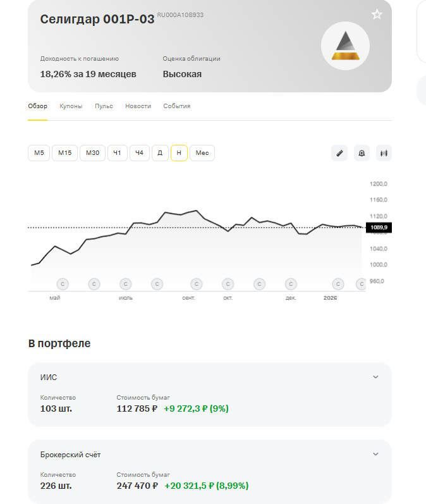426x504 pixels.
Task: Switch to the Купоны tab
Action: 71,106
